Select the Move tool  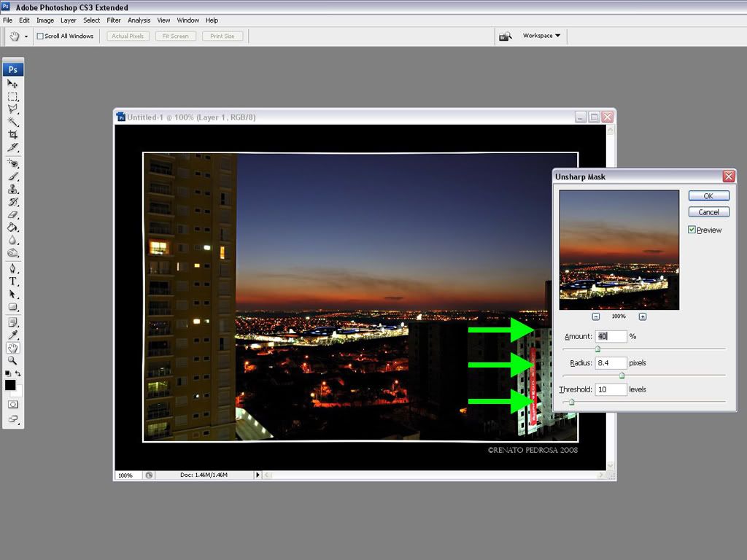tap(12, 84)
